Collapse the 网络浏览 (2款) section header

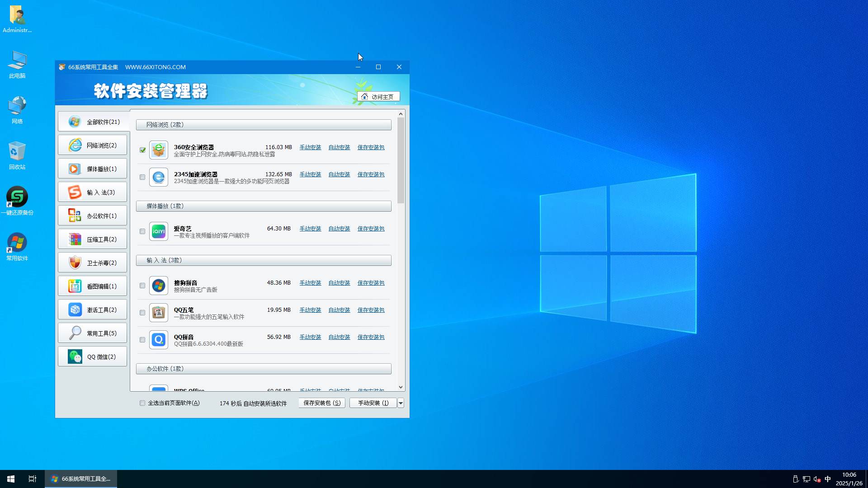(x=264, y=125)
